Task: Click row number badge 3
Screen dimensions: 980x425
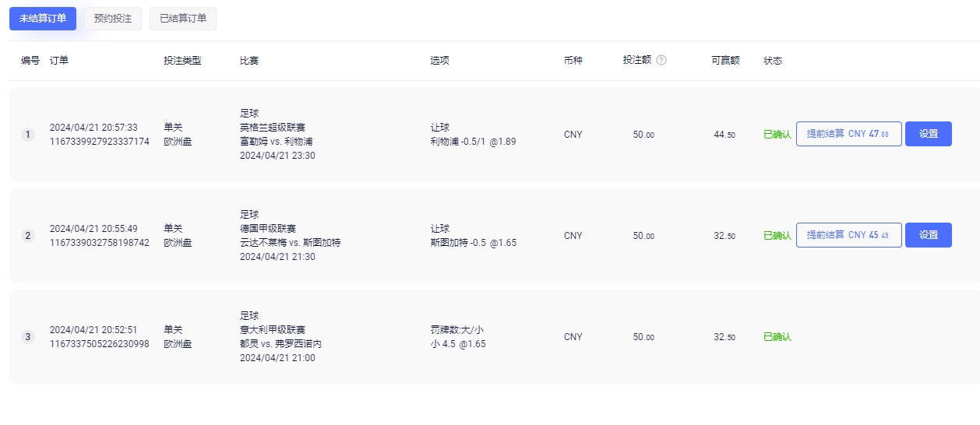Action: pos(28,337)
